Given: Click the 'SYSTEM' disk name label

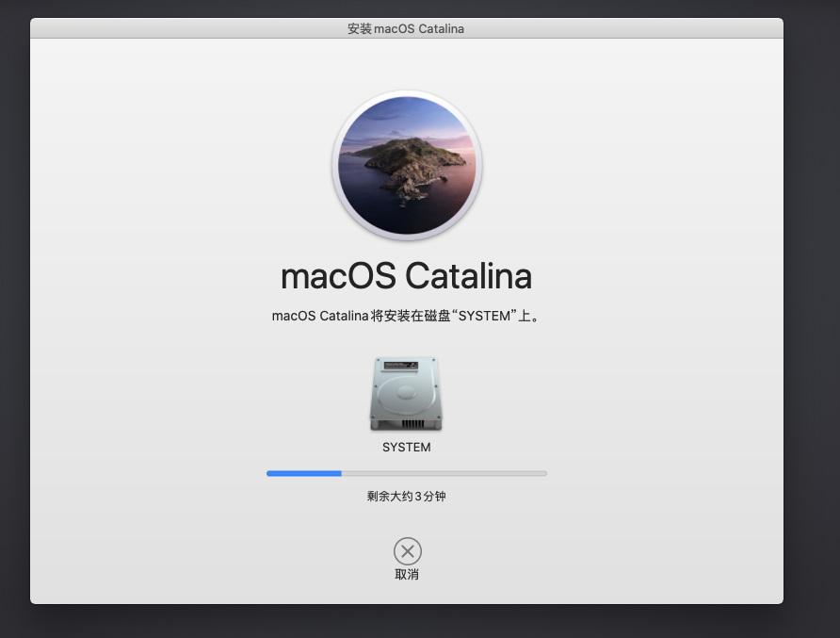Looking at the screenshot, I should point(407,447).
